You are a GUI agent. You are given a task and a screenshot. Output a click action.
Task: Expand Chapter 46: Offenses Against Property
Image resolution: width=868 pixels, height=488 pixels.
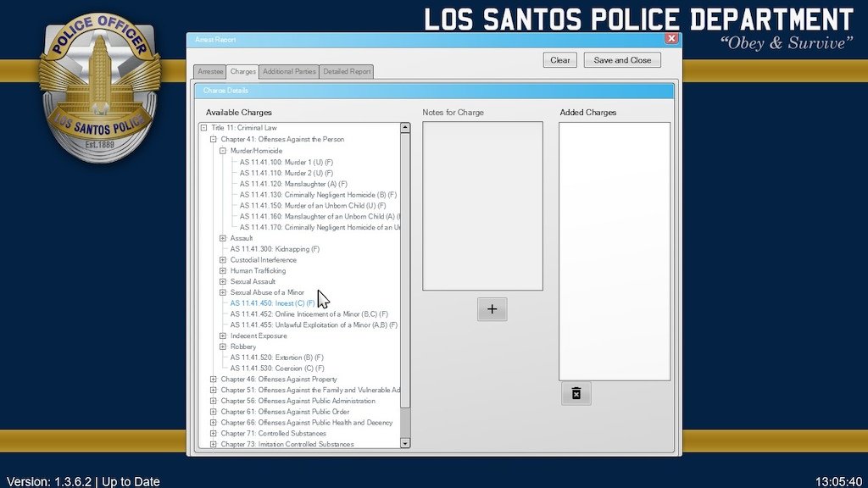[x=214, y=380]
